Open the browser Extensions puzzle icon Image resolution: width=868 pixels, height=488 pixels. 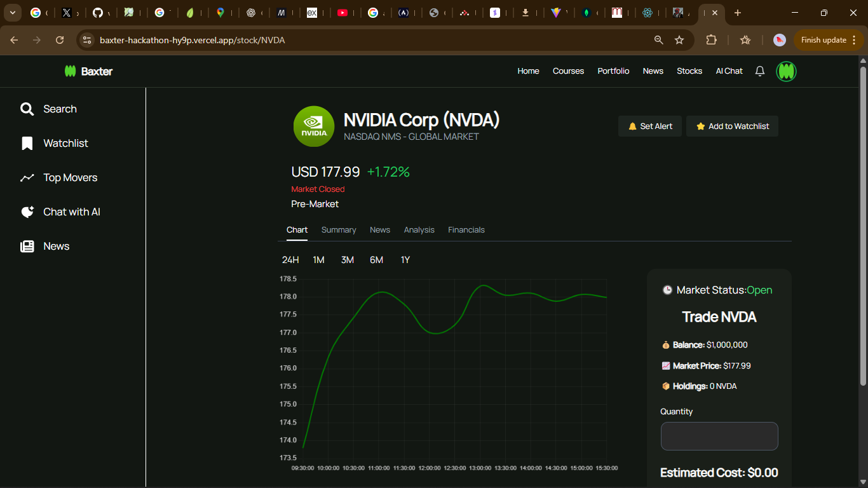(711, 40)
